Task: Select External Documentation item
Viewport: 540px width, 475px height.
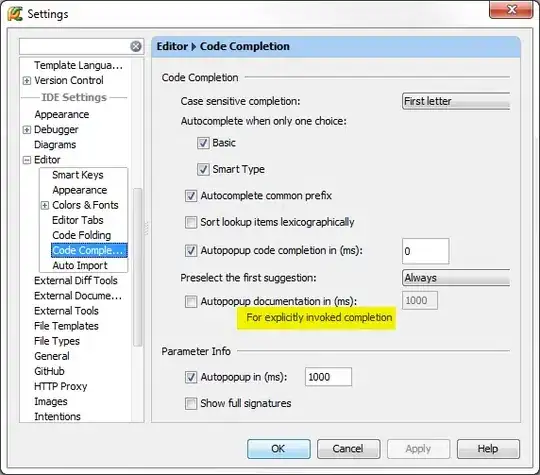Action: [x=78, y=296]
